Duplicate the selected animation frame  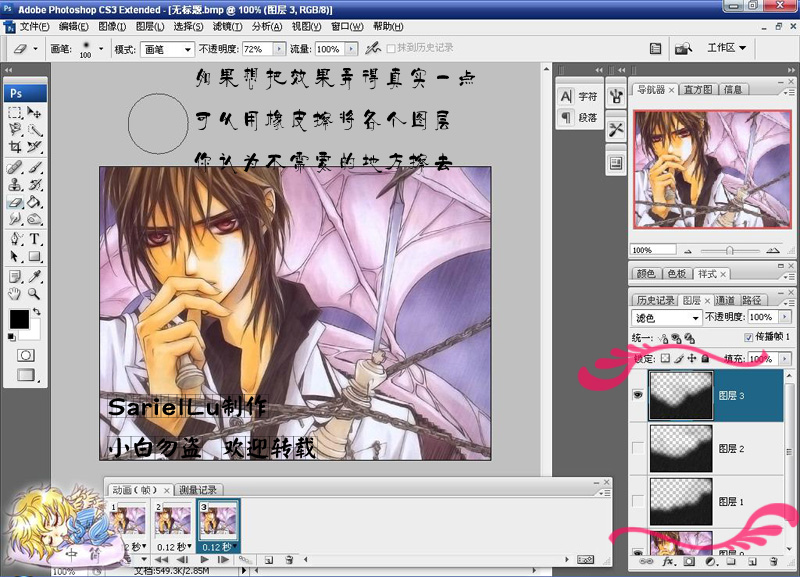[x=269, y=560]
